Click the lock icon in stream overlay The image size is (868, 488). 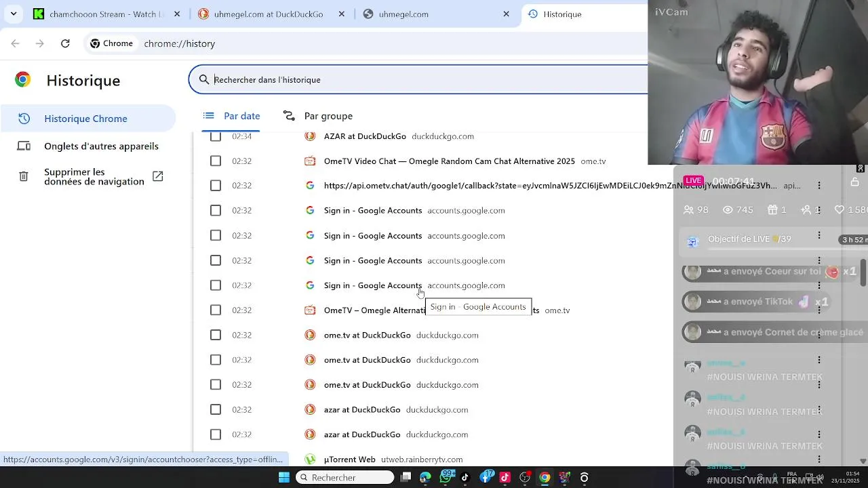854,182
